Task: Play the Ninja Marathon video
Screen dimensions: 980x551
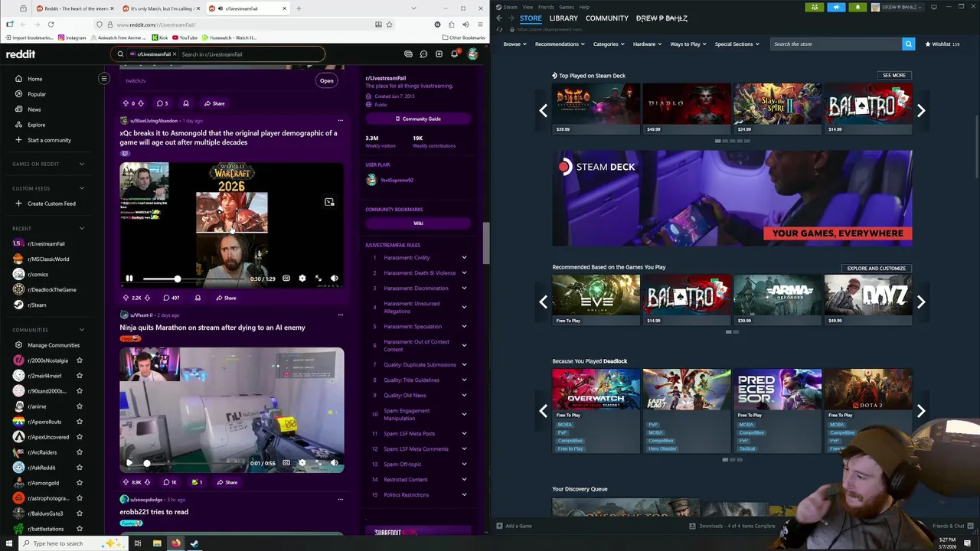Action: (129, 462)
